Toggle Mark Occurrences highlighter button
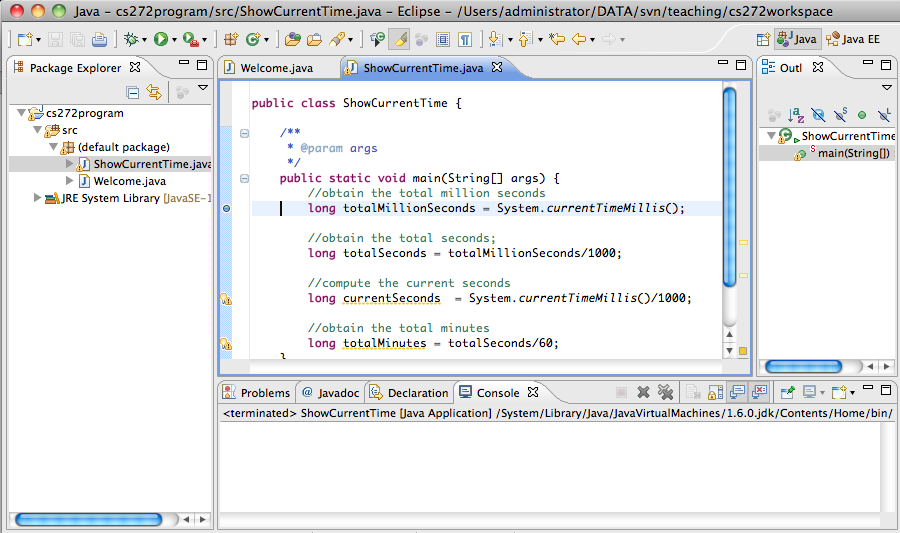This screenshot has width=900, height=533. pos(399,39)
